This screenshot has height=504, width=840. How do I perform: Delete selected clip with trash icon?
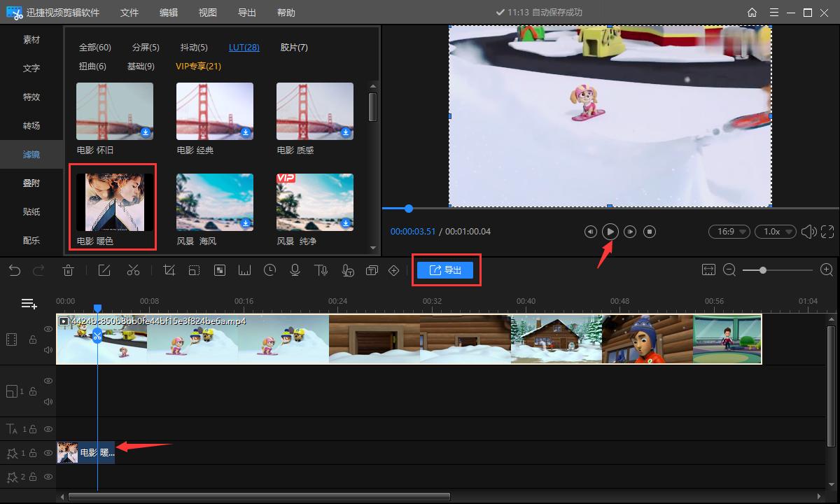point(69,270)
